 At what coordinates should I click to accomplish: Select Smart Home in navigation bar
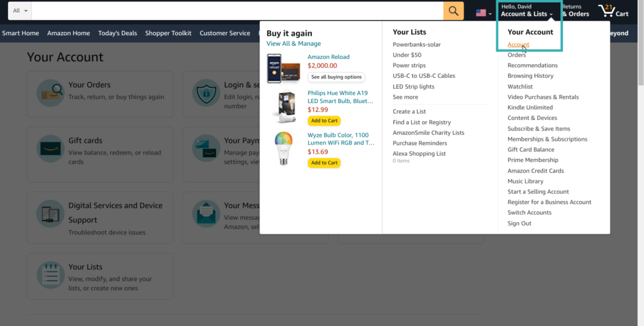(x=21, y=33)
